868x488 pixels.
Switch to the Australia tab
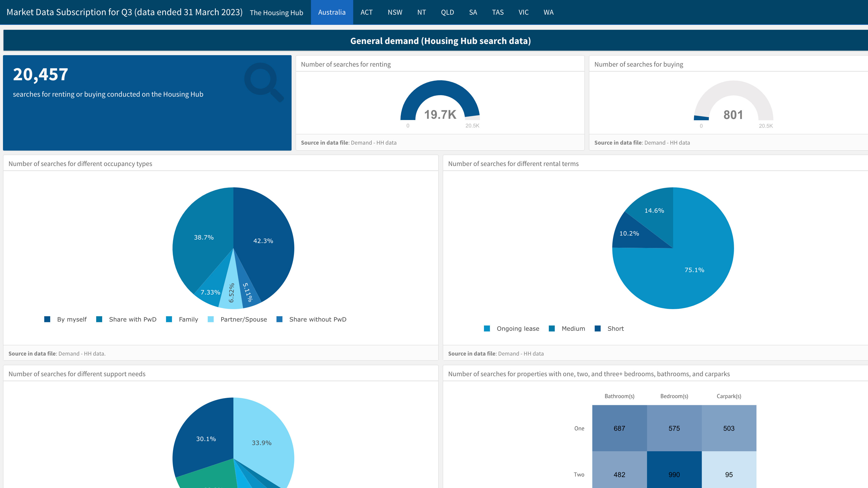click(x=332, y=12)
